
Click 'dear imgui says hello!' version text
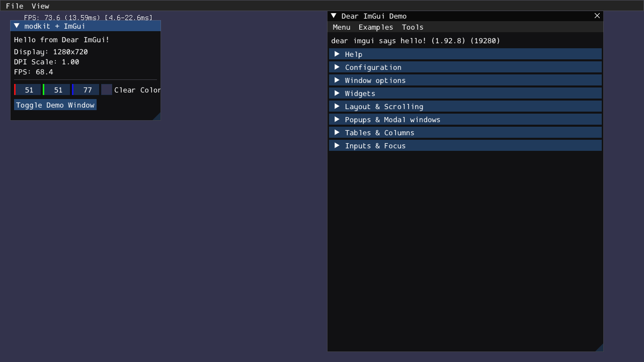(416, 41)
